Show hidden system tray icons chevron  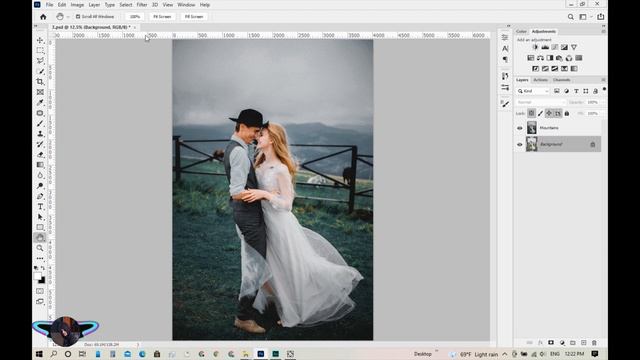coord(505,354)
